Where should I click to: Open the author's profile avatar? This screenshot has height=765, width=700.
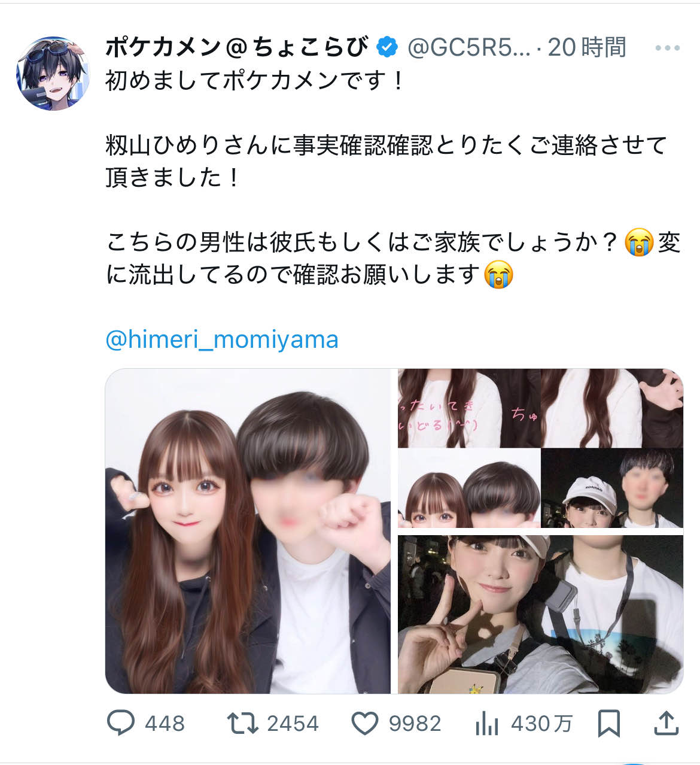[53, 73]
